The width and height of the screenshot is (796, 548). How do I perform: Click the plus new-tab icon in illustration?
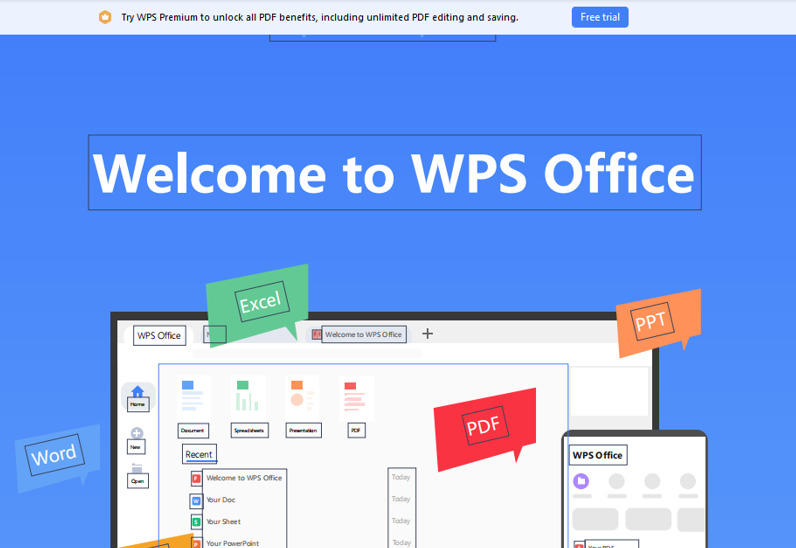[427, 334]
